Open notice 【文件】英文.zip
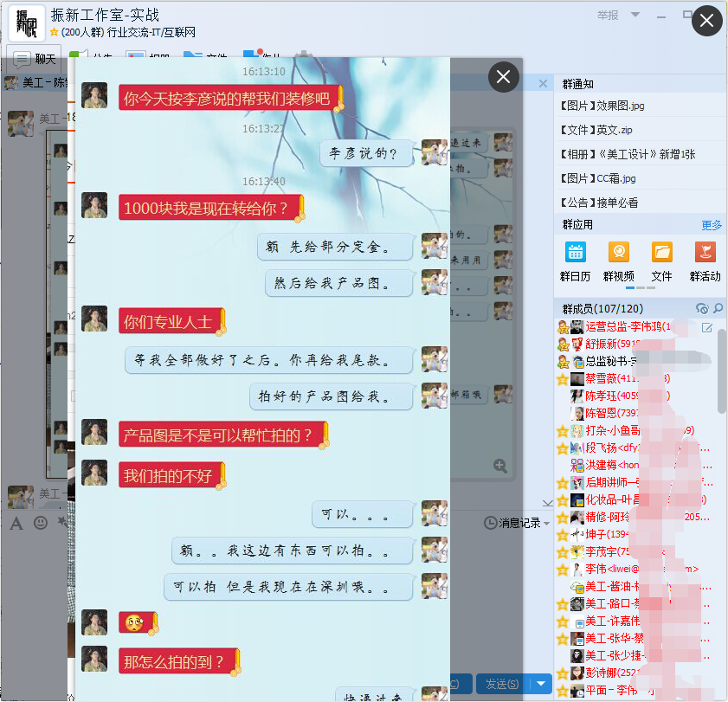The image size is (728, 702). (x=596, y=130)
